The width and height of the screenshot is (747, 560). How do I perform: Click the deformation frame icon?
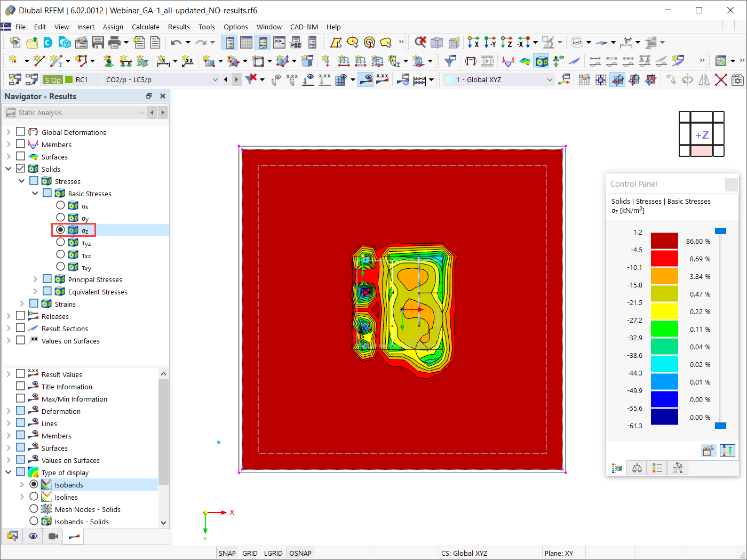[x=471, y=61]
